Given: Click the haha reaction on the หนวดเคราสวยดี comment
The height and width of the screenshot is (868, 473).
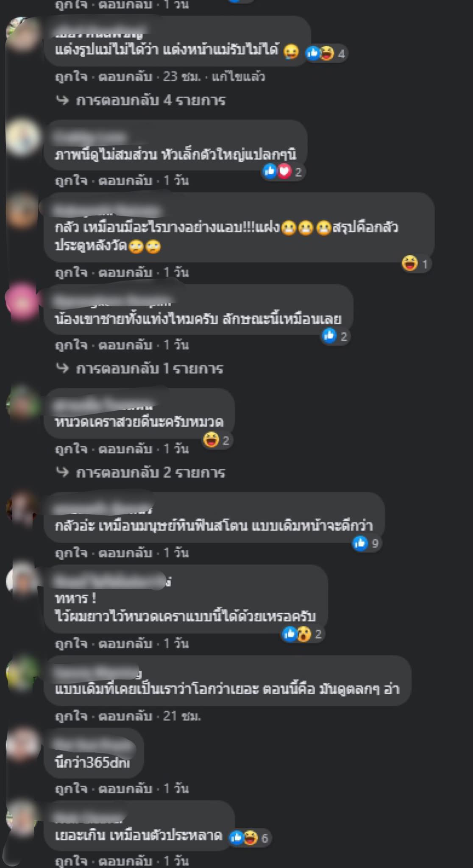Looking at the screenshot, I should [x=217, y=440].
